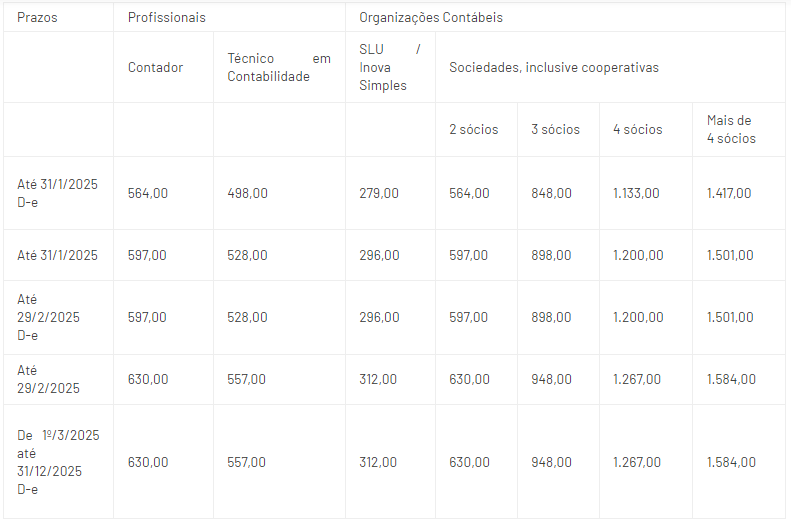Click Sociedades, inclusive cooperativas header
This screenshot has width=791, height=522.
point(554,68)
